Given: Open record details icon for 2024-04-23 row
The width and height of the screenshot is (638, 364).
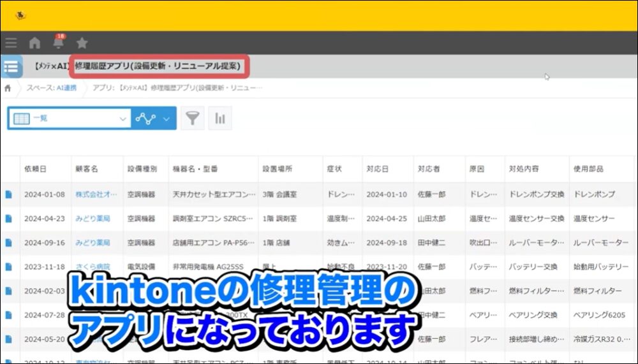Looking at the screenshot, I should coord(9,219).
